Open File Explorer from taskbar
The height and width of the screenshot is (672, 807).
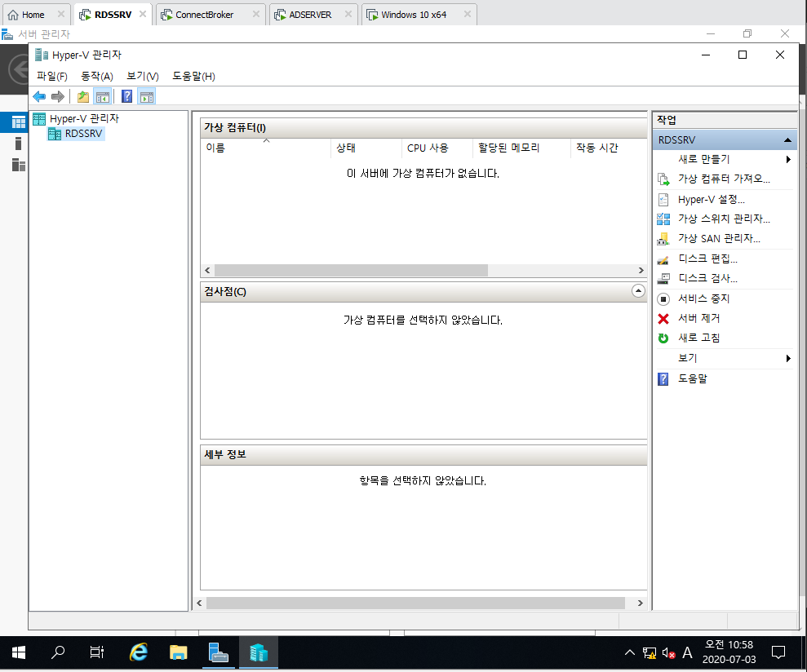point(178,653)
